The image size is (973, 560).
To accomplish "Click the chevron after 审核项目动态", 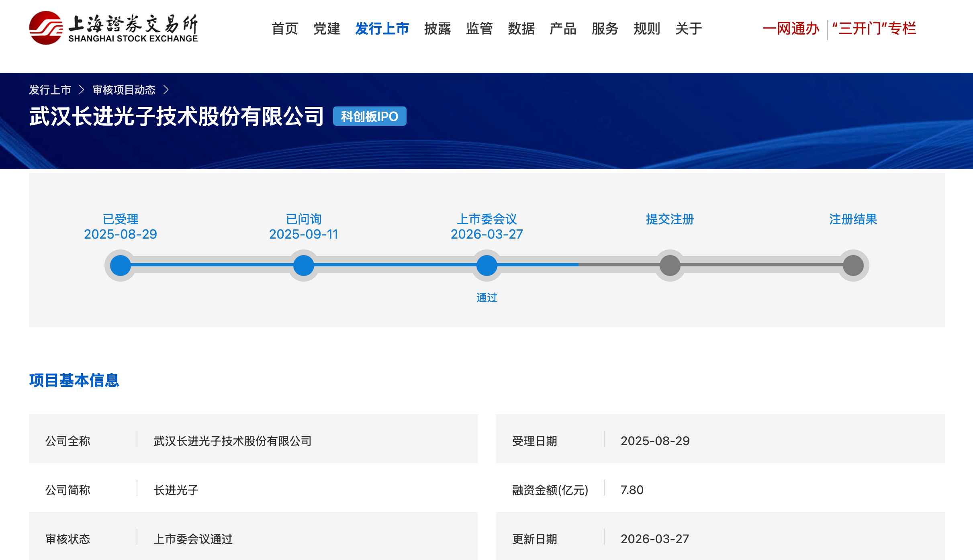I will [166, 90].
